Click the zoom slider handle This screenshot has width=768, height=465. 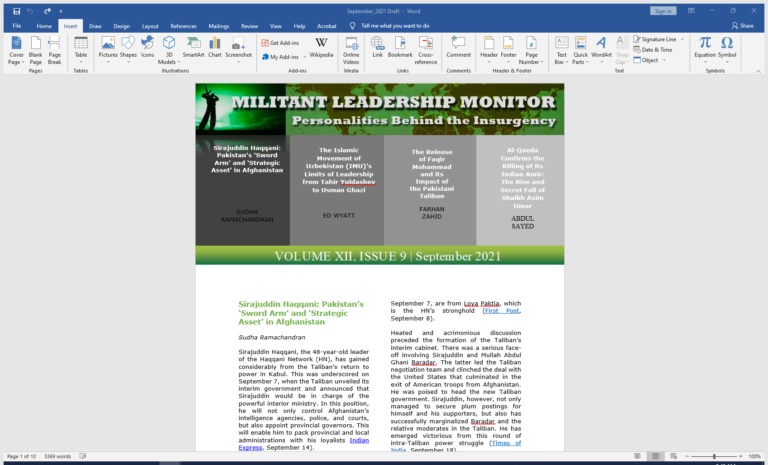[x=714, y=456]
